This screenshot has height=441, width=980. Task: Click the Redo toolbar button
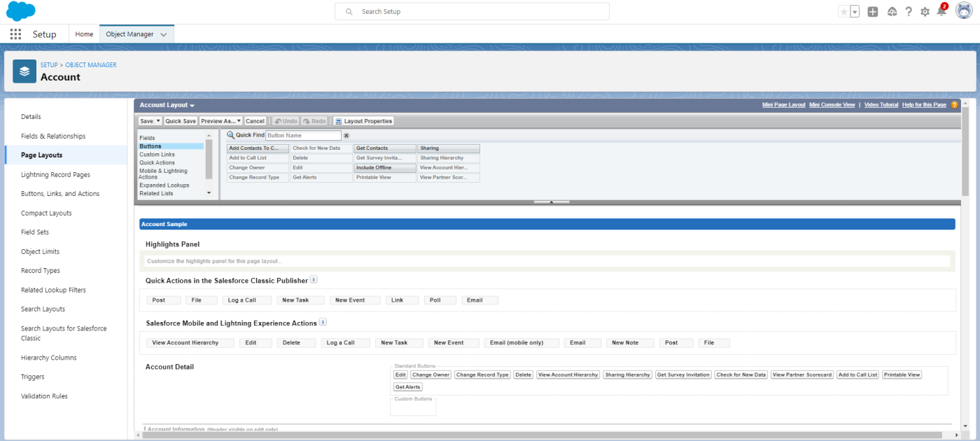click(x=314, y=121)
